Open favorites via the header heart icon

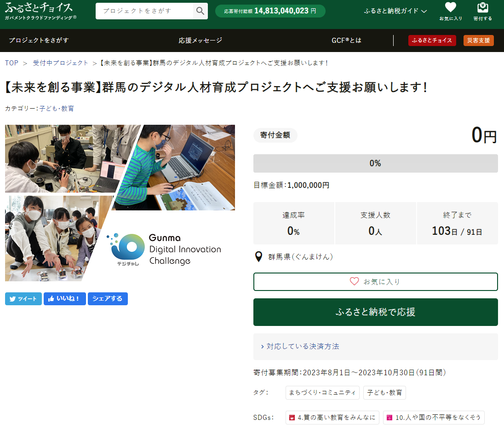(450, 11)
